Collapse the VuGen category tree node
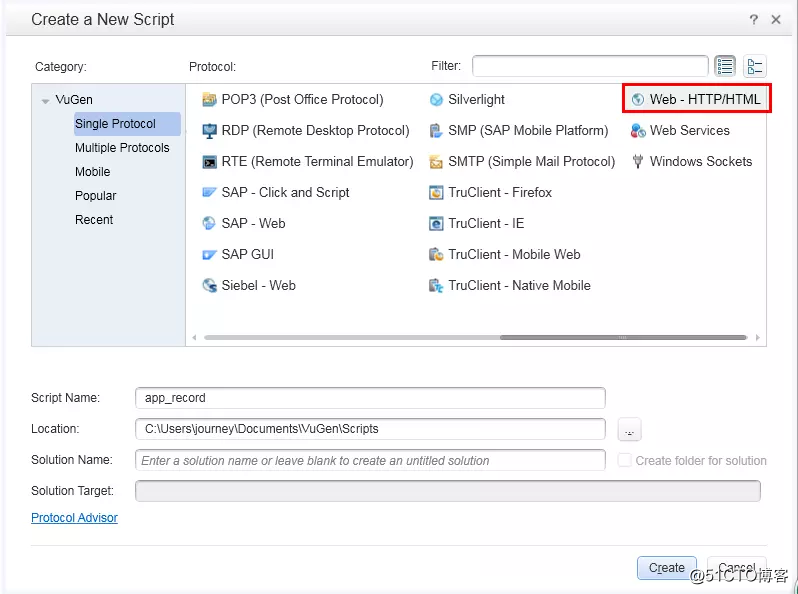Screen dimensions: 798x594 [45, 101]
